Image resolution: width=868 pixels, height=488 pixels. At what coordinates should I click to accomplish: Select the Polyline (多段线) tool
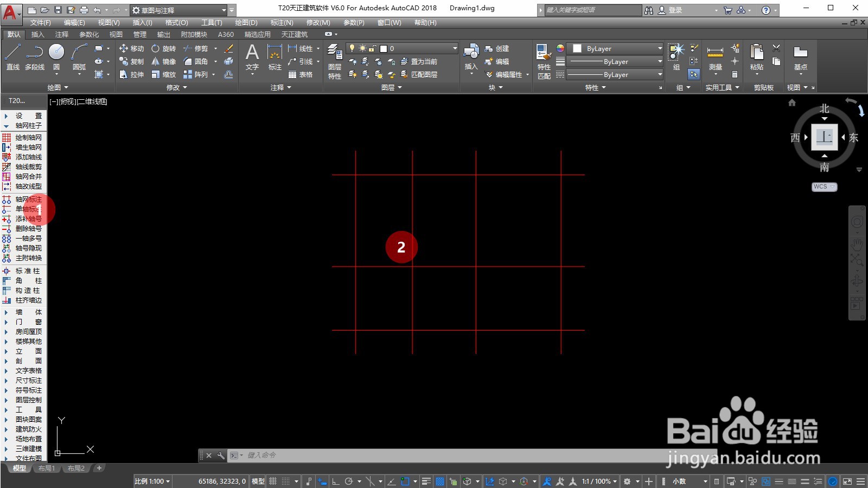[35, 57]
